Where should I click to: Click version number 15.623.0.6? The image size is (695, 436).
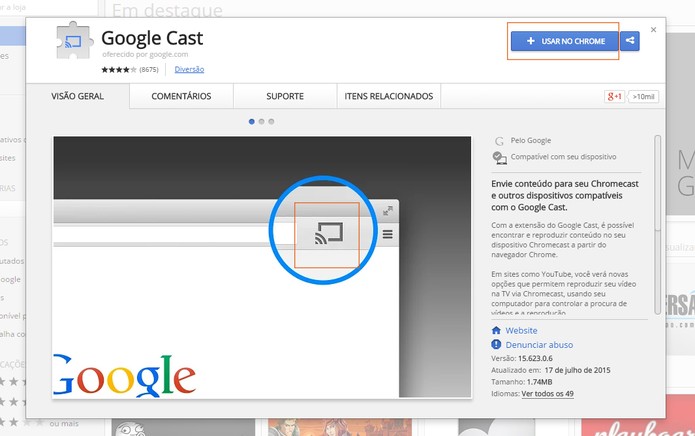[535, 358]
